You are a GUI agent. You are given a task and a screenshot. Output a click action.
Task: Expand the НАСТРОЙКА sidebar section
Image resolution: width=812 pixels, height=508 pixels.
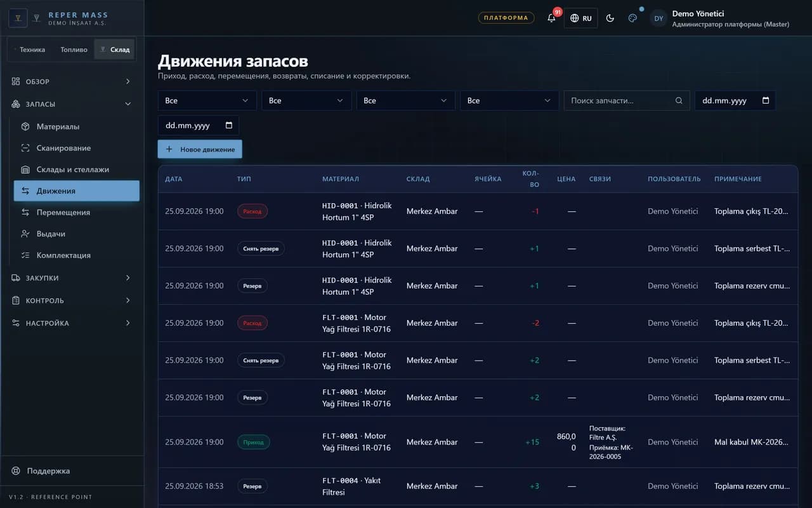point(72,323)
